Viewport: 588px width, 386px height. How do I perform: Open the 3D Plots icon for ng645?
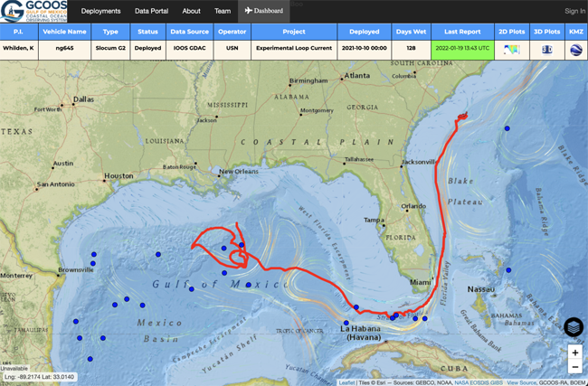click(547, 50)
